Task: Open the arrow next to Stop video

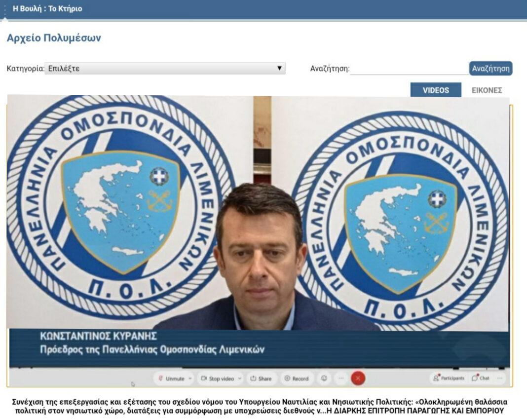Action: click(240, 379)
